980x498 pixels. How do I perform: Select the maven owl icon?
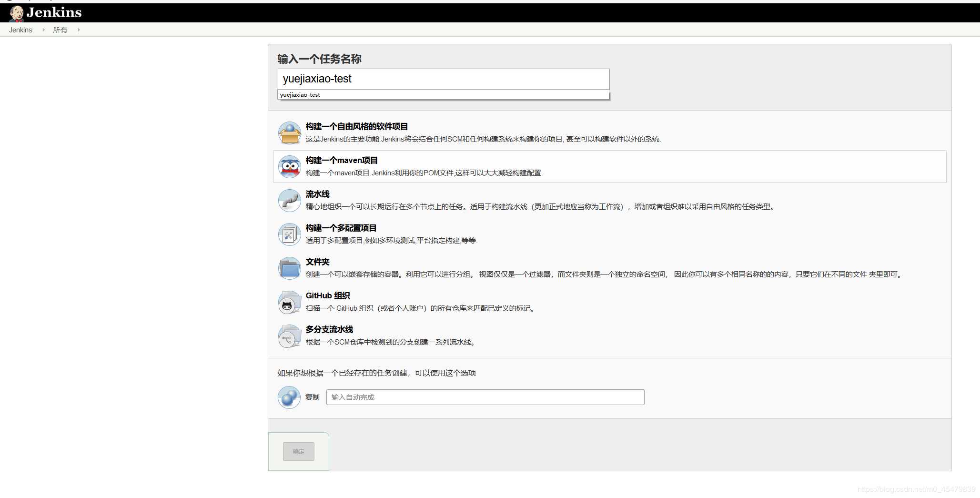pos(289,167)
